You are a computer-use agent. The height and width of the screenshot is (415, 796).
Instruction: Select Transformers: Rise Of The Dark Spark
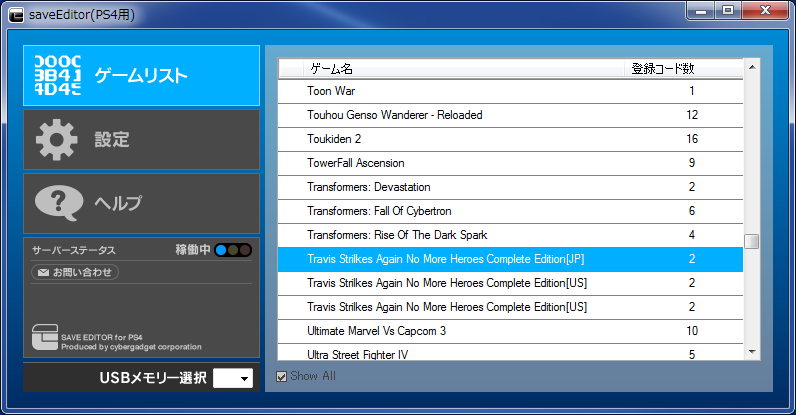tap(510, 235)
